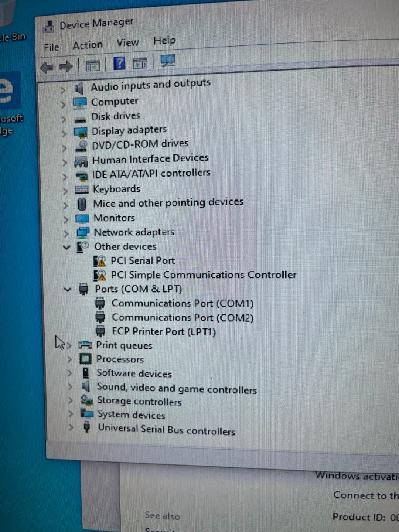Screen dimensions: 399x532
Task: Click the Back arrow toolbar icon
Action: 47,68
